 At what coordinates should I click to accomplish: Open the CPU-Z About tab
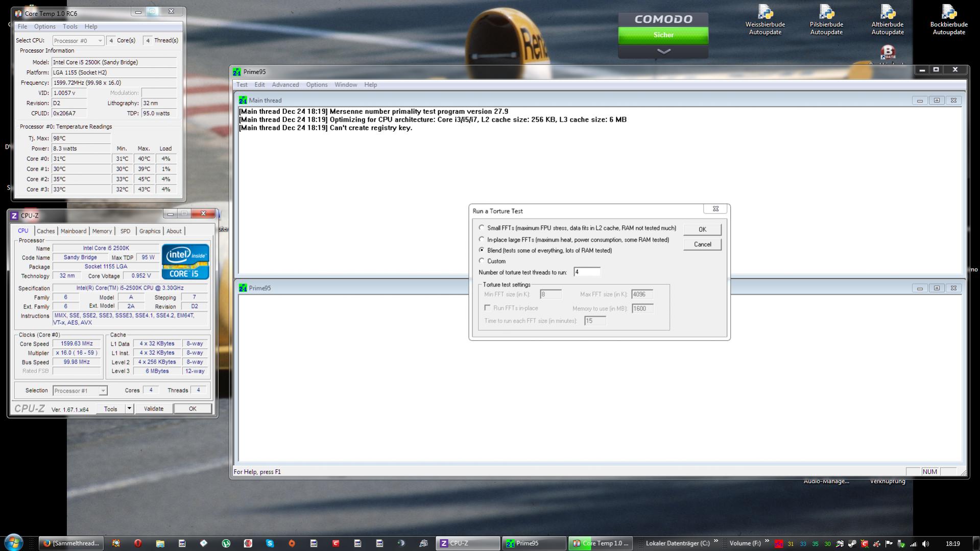point(174,231)
